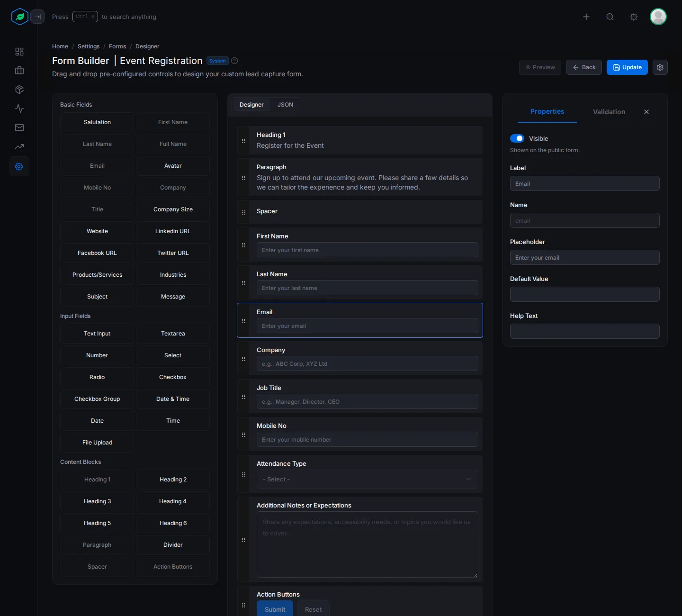Click the Back button
This screenshot has height=616, width=682.
[584, 67]
